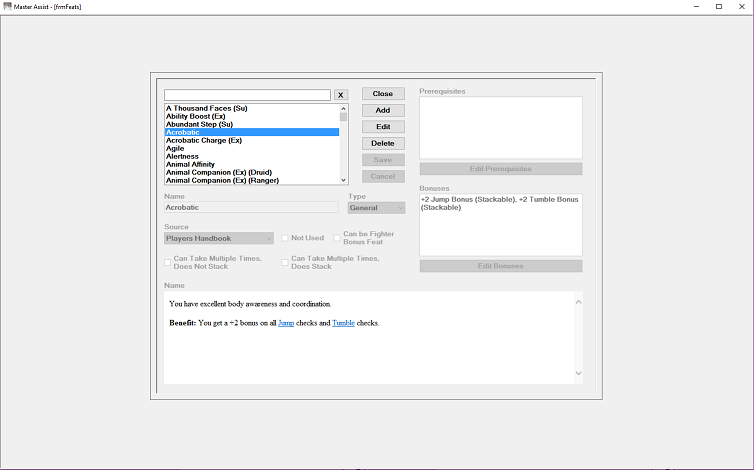The width and height of the screenshot is (754, 470).
Task: Click the description box scroll up arrow
Action: pyautogui.click(x=578, y=302)
